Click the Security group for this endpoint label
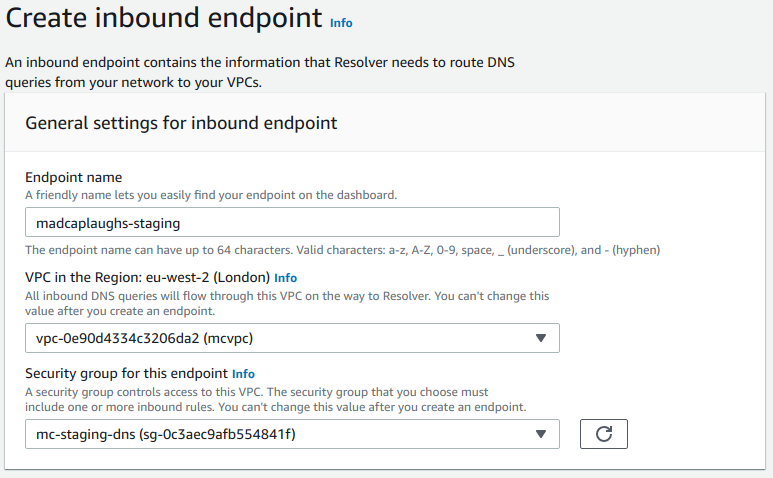Image resolution: width=773 pixels, height=478 pixels. click(x=126, y=374)
